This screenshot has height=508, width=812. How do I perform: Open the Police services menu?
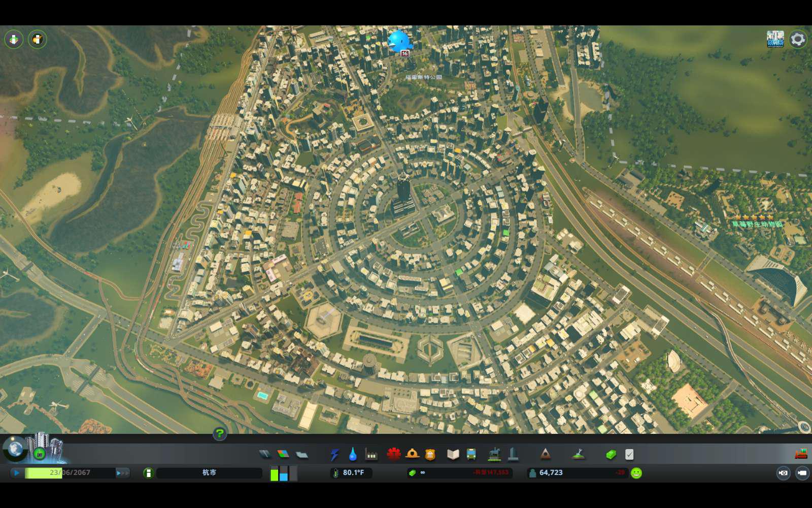pyautogui.click(x=430, y=454)
